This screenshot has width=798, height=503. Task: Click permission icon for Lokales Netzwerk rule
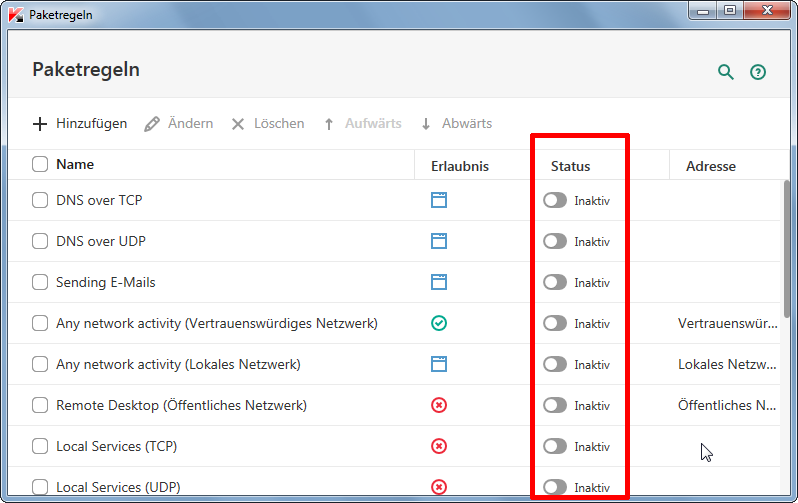point(439,364)
